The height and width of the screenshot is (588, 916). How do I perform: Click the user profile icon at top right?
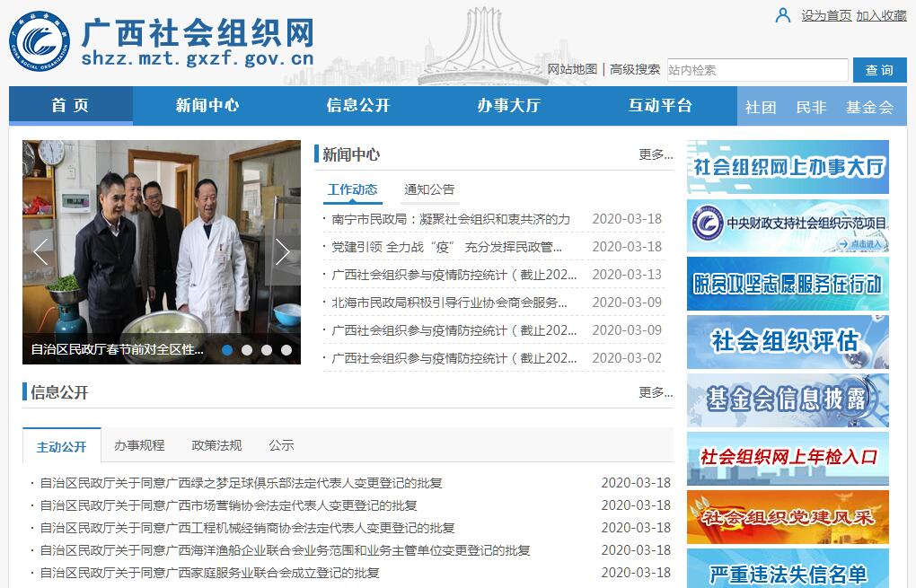pos(783,15)
